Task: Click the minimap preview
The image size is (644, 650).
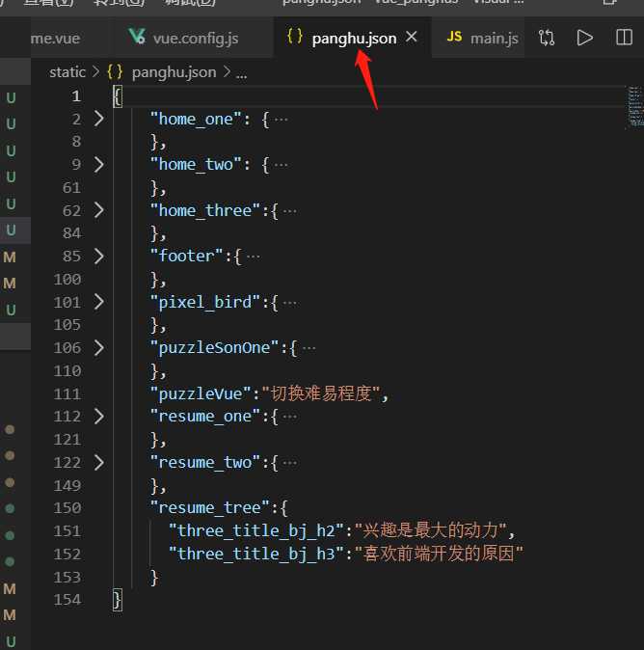Action: click(x=634, y=106)
